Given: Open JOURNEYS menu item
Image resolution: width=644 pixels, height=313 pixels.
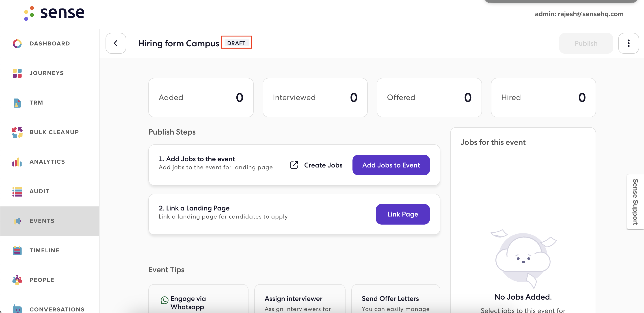Looking at the screenshot, I should coord(50,73).
